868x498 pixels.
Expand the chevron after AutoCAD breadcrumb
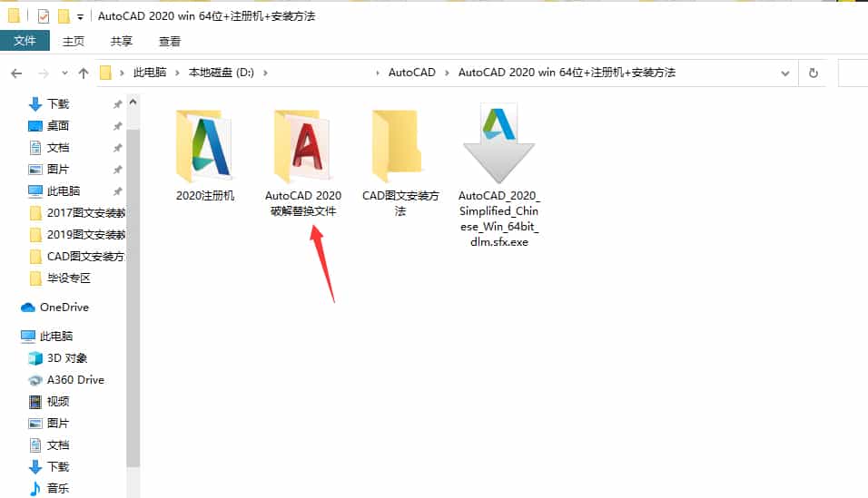pos(447,73)
